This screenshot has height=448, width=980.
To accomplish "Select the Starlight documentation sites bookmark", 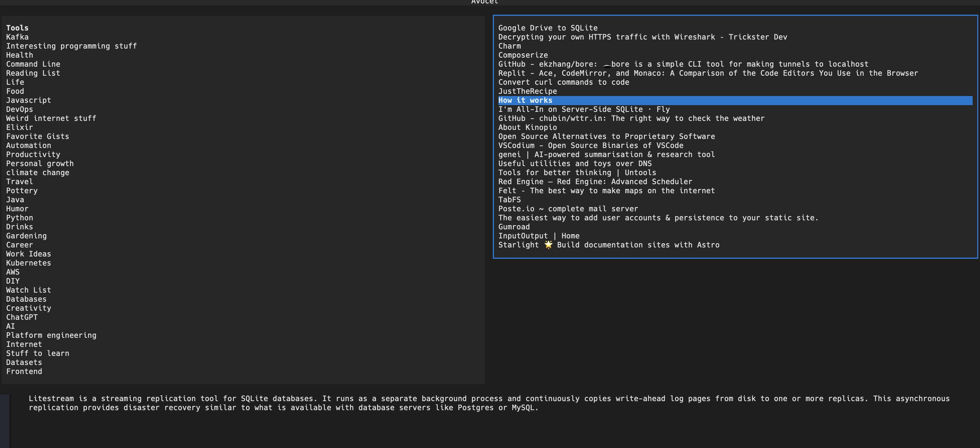I will tap(609, 245).
